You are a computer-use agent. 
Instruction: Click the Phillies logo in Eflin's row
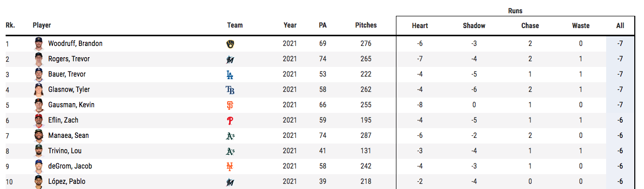(x=230, y=121)
